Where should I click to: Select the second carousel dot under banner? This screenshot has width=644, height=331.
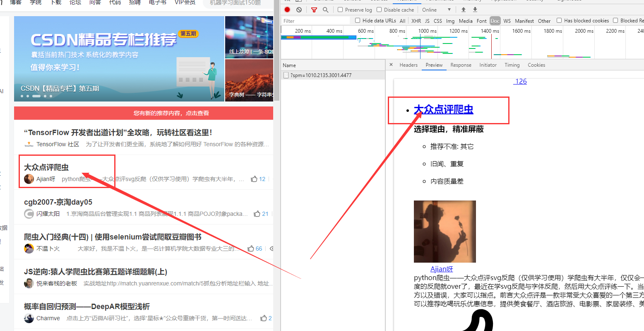pos(28,96)
